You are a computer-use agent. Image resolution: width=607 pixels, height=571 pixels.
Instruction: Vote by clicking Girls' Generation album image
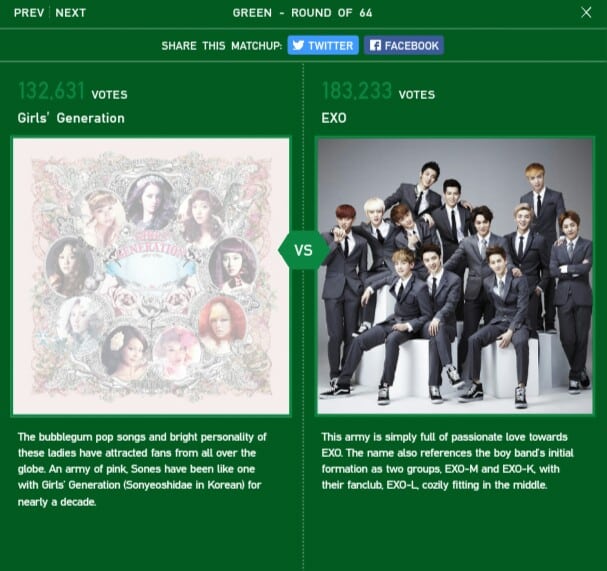click(x=151, y=276)
